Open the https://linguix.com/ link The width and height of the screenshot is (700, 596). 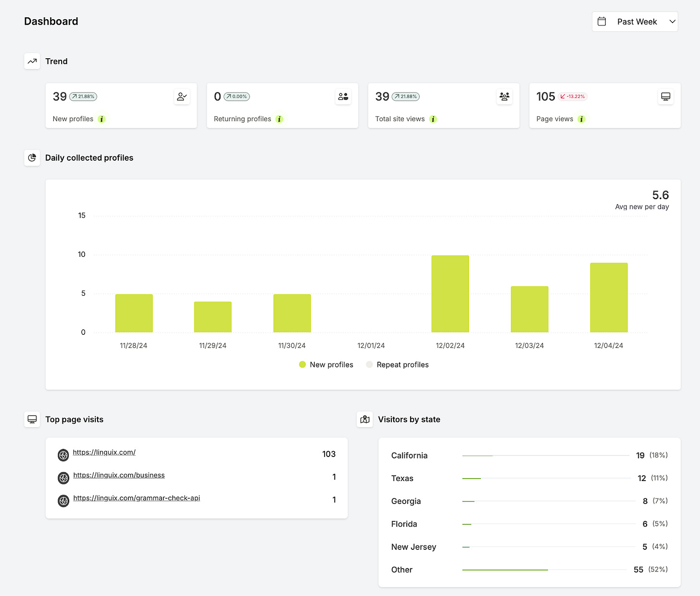click(104, 452)
